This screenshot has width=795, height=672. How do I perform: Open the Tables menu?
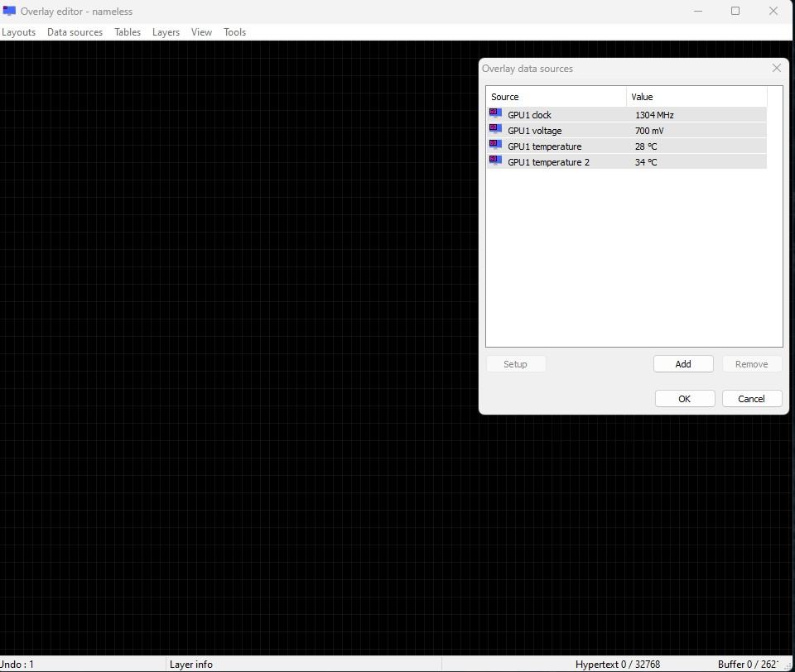[x=128, y=32]
